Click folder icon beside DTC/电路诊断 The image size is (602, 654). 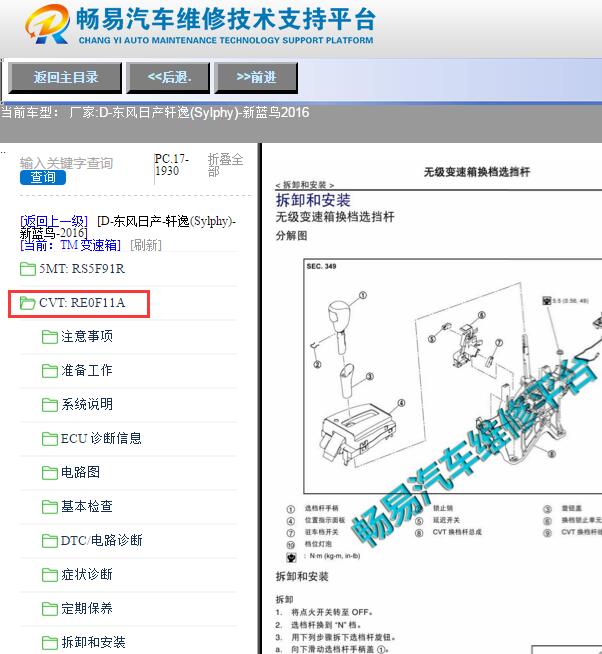[x=50, y=541]
